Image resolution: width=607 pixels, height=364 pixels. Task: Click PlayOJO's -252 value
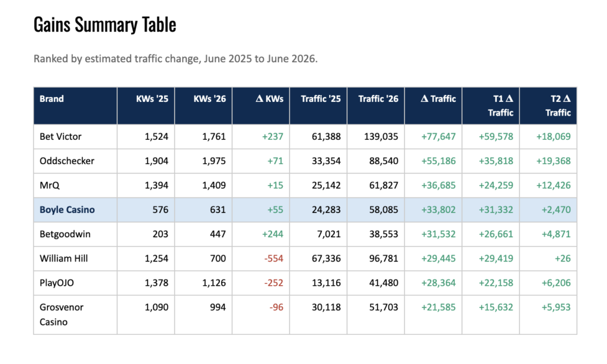[x=274, y=283]
